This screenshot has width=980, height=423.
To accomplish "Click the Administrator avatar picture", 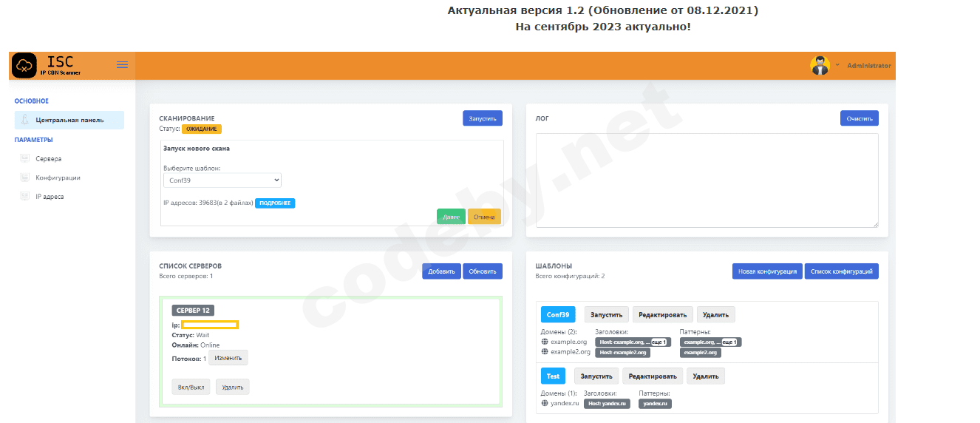I will pyautogui.click(x=820, y=65).
